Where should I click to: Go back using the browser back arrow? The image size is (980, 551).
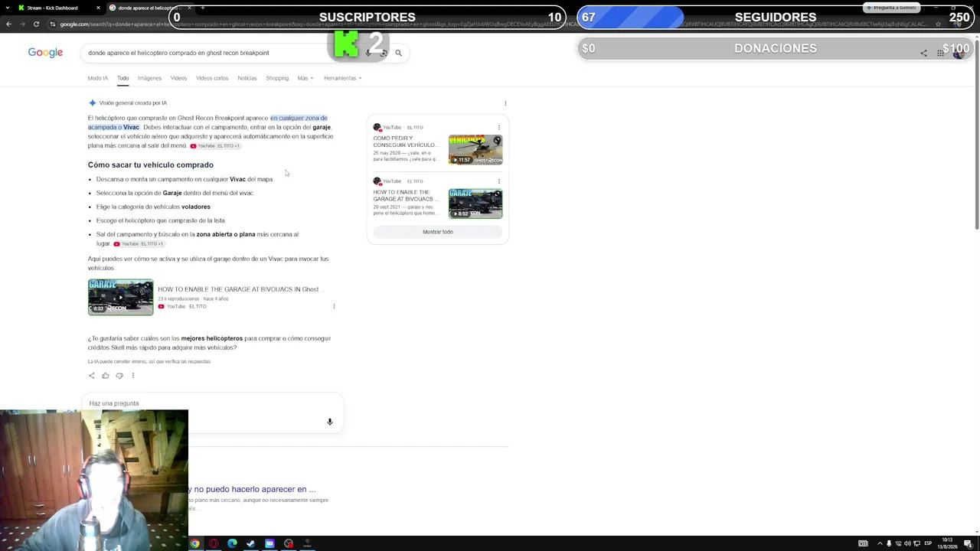8,24
